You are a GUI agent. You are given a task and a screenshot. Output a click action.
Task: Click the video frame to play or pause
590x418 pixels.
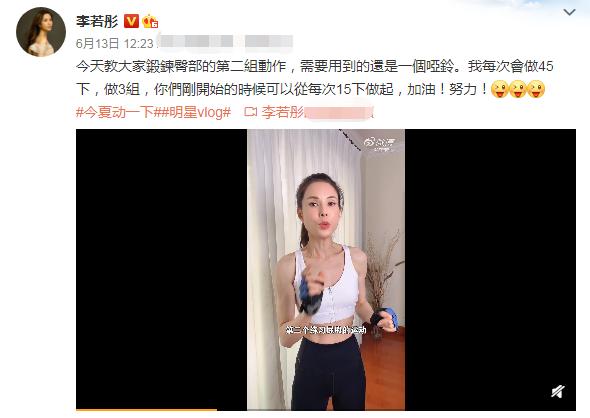(326, 270)
